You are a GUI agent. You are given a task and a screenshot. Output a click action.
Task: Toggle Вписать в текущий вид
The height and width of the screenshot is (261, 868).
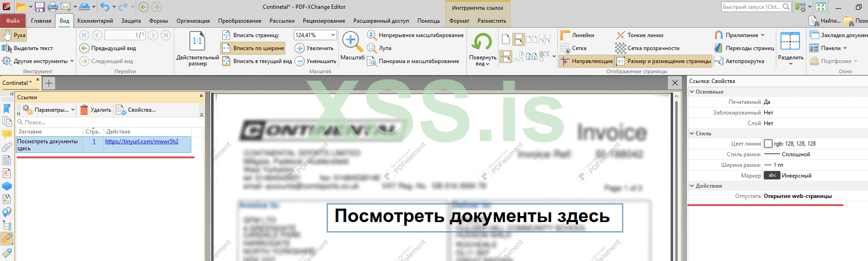click(257, 61)
